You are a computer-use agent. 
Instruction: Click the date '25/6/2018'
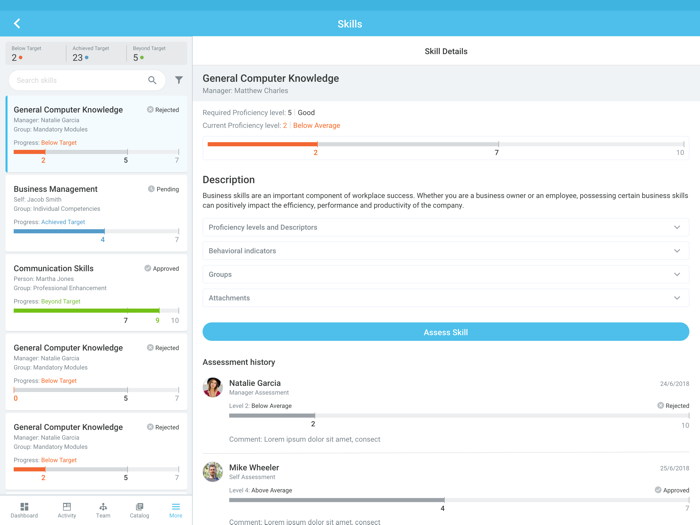(x=674, y=468)
